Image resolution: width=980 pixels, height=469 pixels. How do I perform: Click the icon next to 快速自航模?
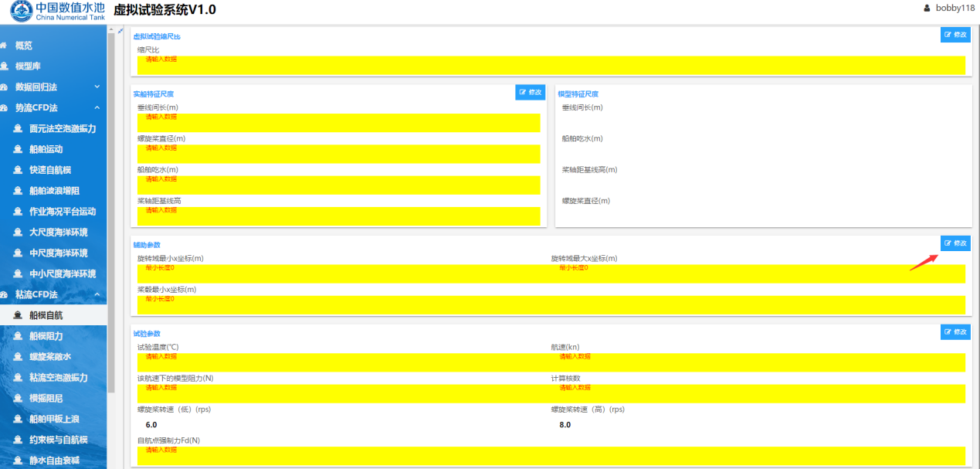[x=18, y=170]
